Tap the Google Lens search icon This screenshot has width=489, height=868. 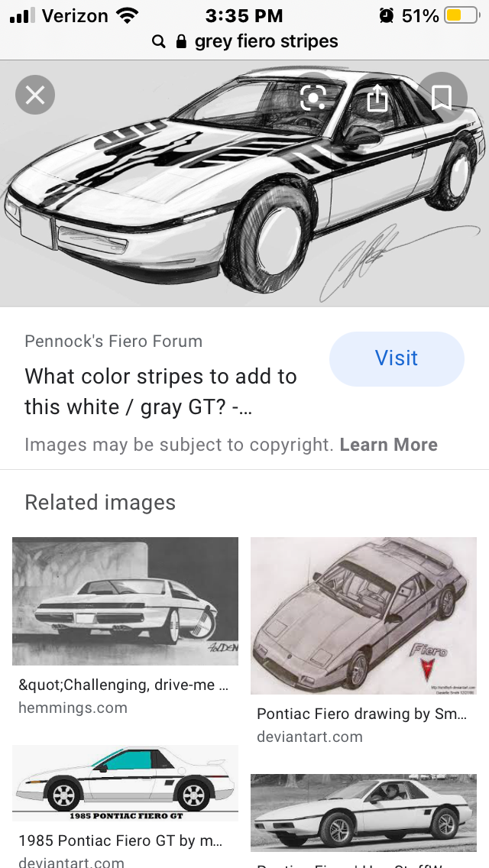(x=313, y=98)
